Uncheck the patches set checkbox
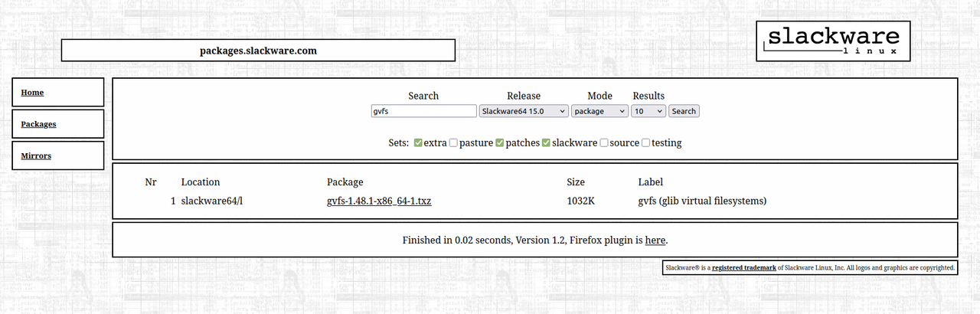Screen dimensions: 980x314 (499, 142)
